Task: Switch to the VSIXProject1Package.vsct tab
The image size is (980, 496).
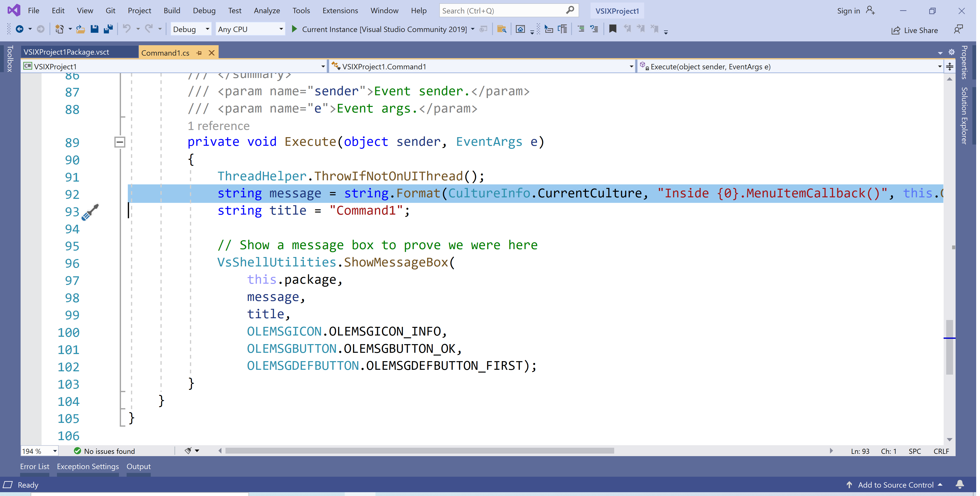Action: pos(67,52)
